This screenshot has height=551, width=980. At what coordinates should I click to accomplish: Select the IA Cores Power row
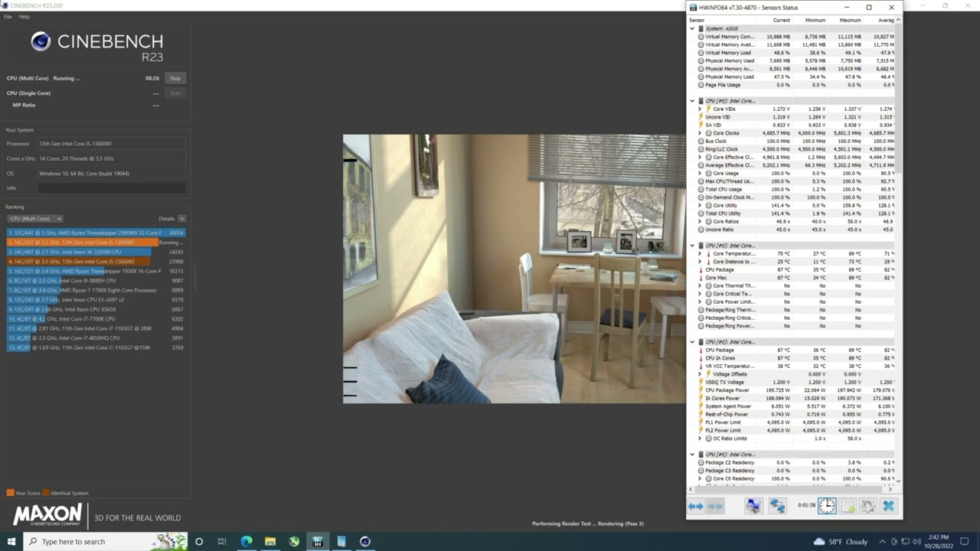pos(792,398)
